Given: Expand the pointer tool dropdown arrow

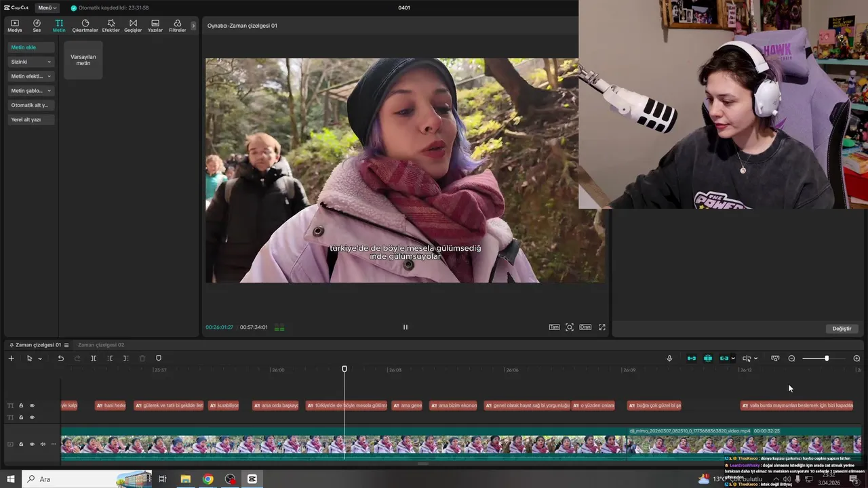Looking at the screenshot, I should click(x=40, y=359).
